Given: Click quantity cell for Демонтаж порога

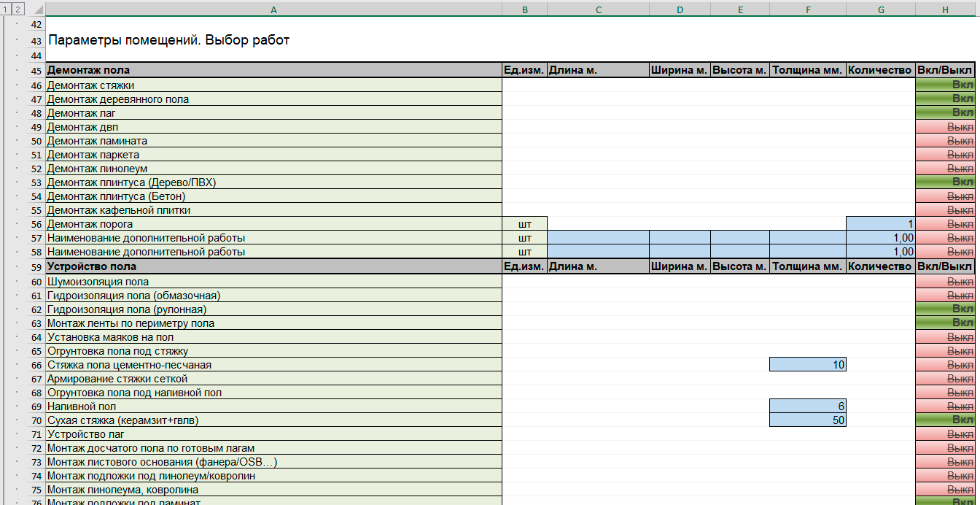Looking at the screenshot, I should (880, 224).
